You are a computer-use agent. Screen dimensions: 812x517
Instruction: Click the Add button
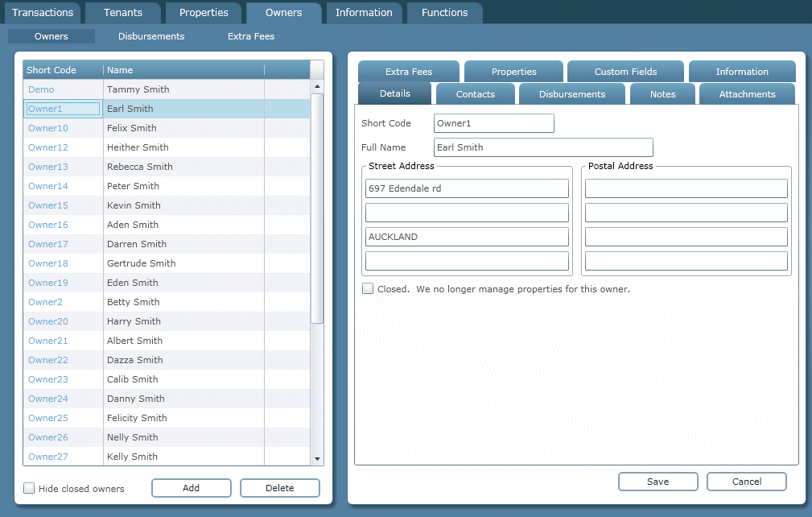click(191, 488)
